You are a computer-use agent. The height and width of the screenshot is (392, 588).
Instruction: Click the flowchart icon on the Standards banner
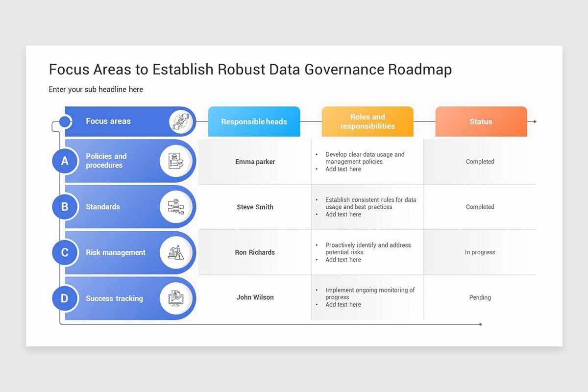coord(177,207)
